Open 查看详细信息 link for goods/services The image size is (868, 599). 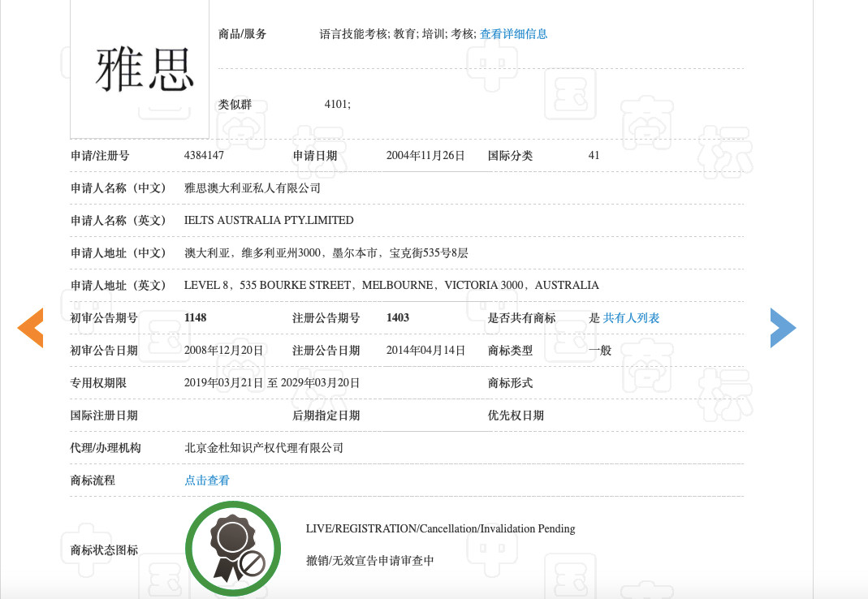point(513,34)
